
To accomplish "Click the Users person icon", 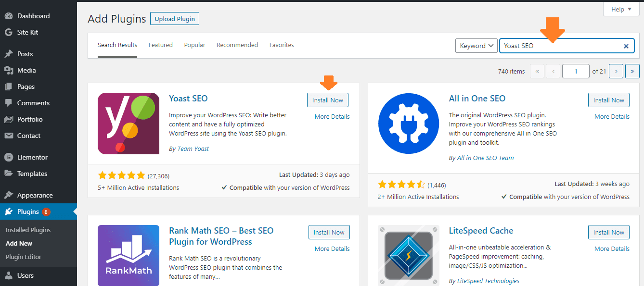I will click(x=8, y=275).
